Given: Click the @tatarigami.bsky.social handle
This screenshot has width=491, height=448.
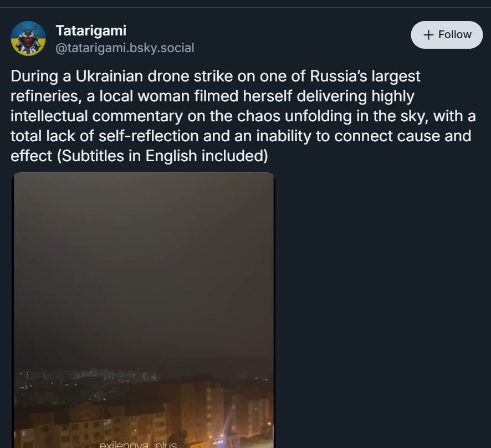Looking at the screenshot, I should pos(125,48).
